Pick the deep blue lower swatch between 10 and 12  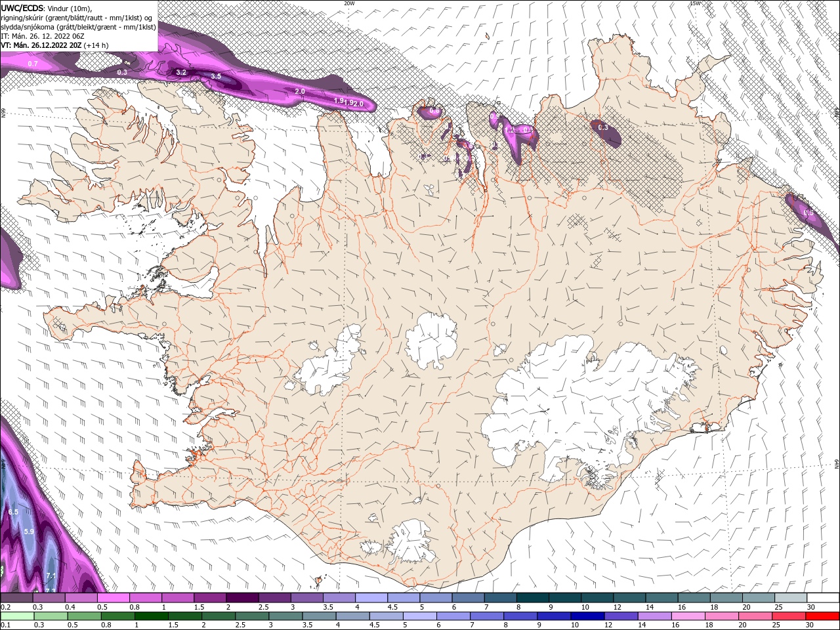coord(586,615)
